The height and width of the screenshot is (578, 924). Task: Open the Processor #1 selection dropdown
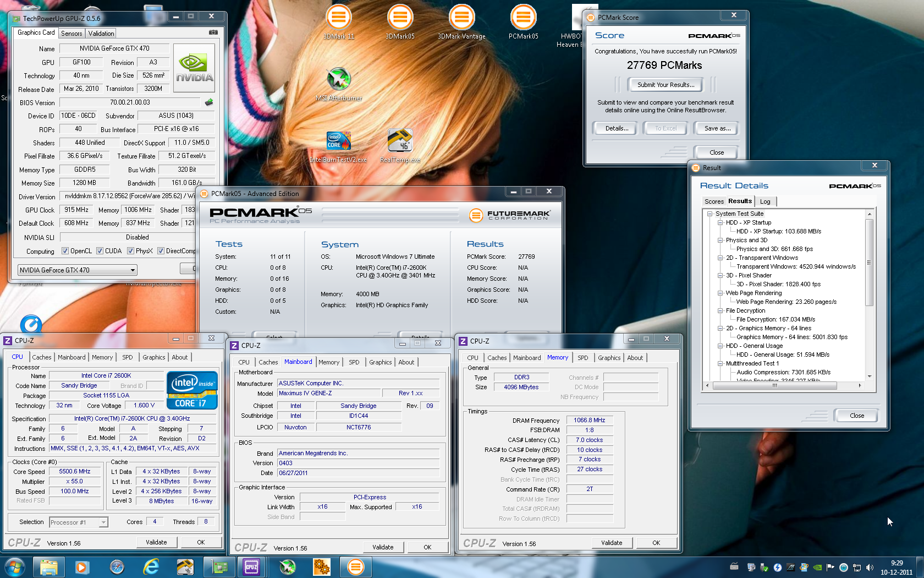pos(78,522)
